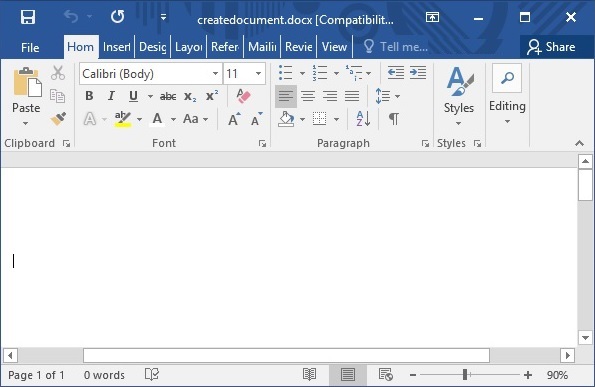Open the File menu
This screenshot has height=387, width=595.
30,47
